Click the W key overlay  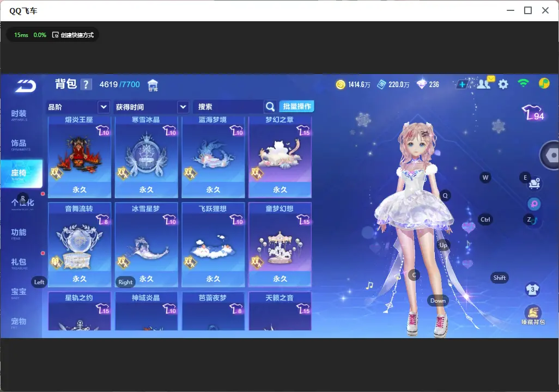(x=485, y=177)
